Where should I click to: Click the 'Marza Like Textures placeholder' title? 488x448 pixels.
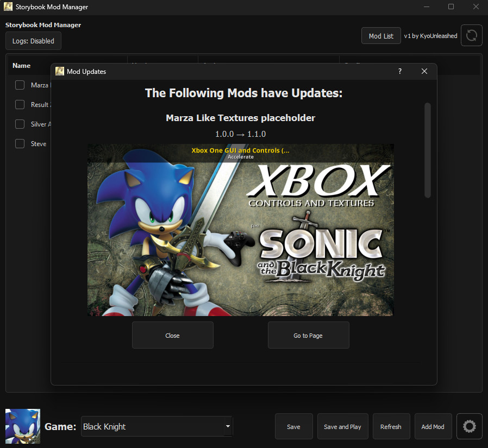click(x=241, y=118)
